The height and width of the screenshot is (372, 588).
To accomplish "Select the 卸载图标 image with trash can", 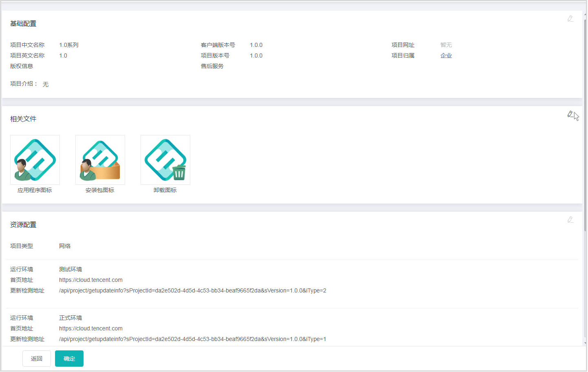I will point(165,160).
